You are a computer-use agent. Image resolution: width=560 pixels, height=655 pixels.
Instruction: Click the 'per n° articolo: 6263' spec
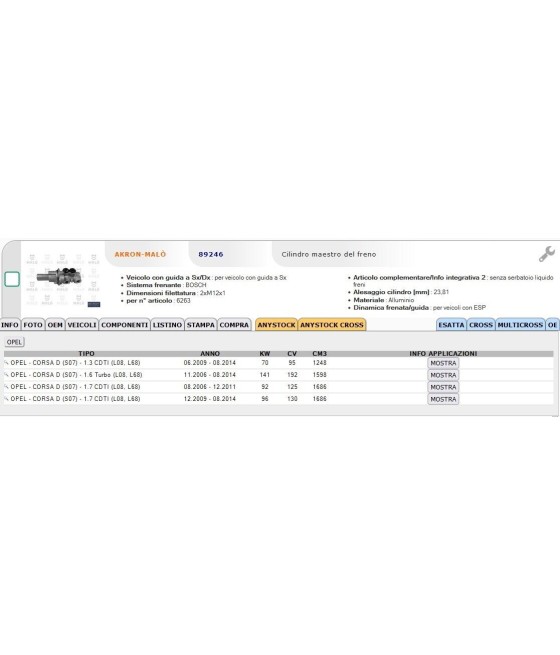pos(158,301)
